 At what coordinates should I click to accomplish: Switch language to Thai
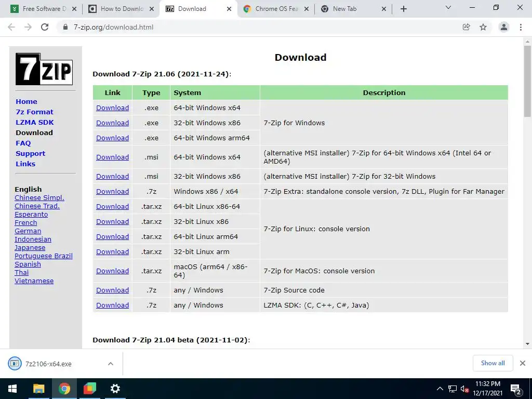[x=22, y=272]
